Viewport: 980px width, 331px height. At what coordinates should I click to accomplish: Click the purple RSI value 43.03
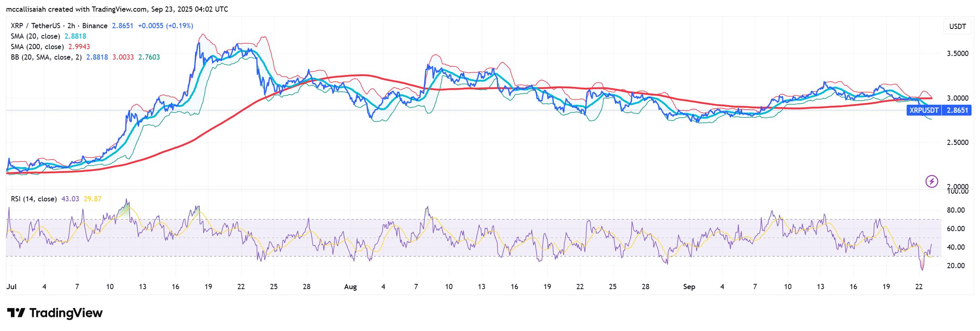70,199
